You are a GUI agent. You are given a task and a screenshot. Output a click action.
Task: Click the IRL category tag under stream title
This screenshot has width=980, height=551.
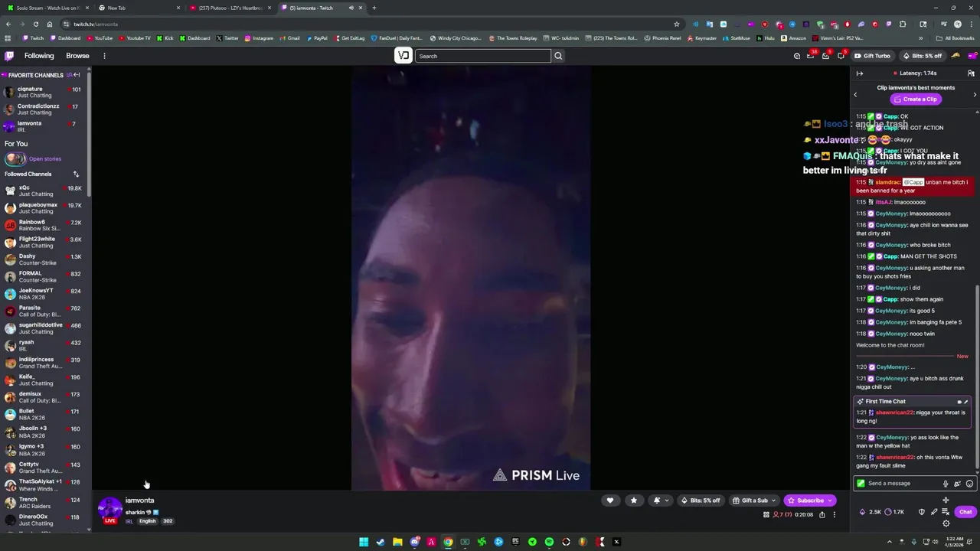pos(129,521)
